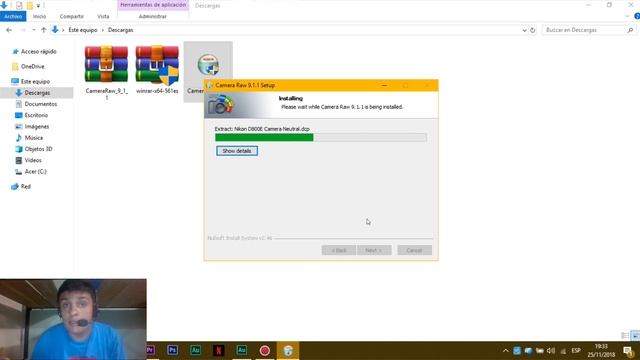The width and height of the screenshot is (640, 360).
Task: Click the Cancel button in the installer
Action: click(414, 250)
